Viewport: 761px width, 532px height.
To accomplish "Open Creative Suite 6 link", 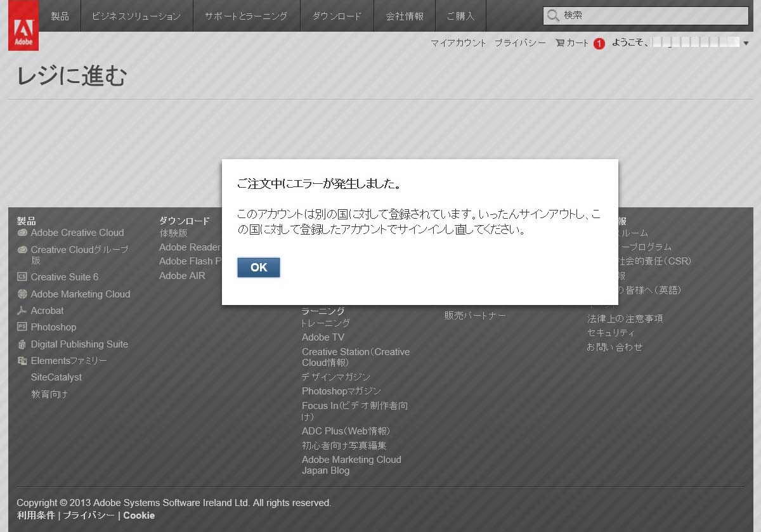I will (x=65, y=277).
